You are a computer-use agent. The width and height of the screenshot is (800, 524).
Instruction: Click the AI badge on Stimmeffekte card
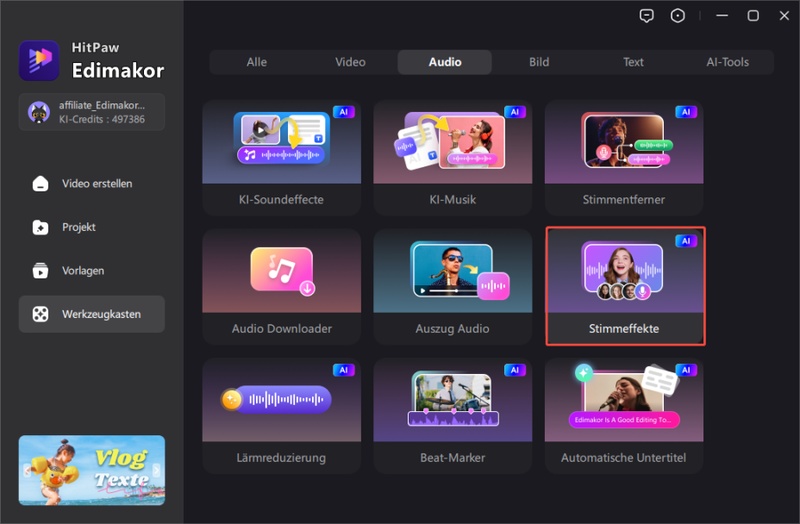coord(686,241)
